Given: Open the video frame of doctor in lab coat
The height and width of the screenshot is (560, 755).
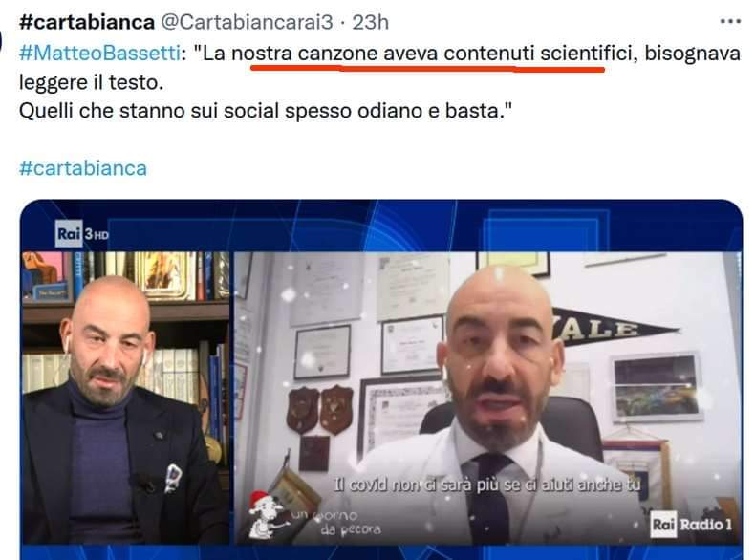Looking at the screenshot, I should tap(487, 398).
